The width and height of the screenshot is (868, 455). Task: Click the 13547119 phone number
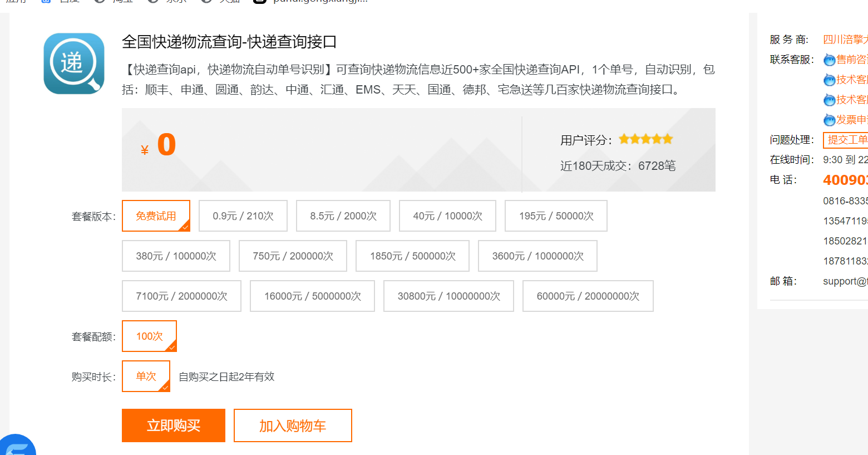[845, 221]
